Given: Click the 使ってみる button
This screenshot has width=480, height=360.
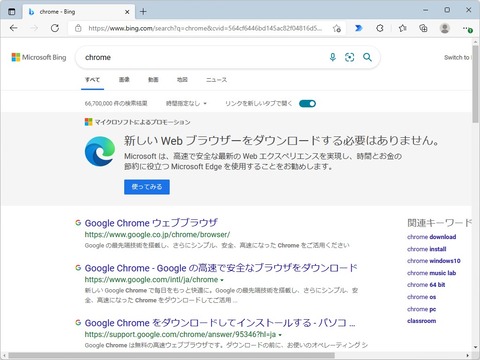Looking at the screenshot, I should click(x=147, y=187).
